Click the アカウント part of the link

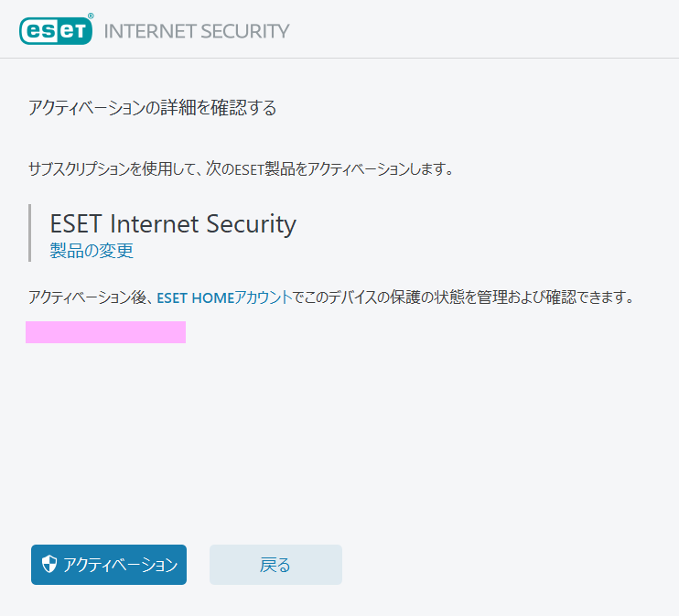tap(264, 297)
